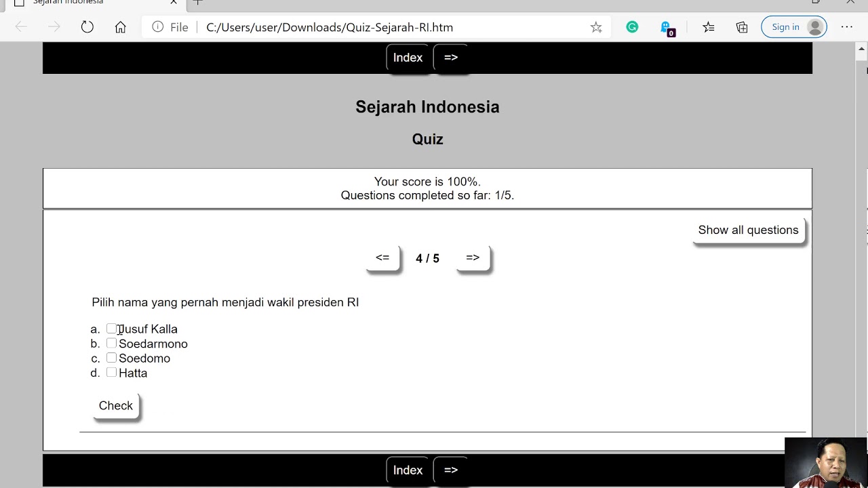Click the address bar file path
This screenshot has width=868, height=488.
pos(330,27)
